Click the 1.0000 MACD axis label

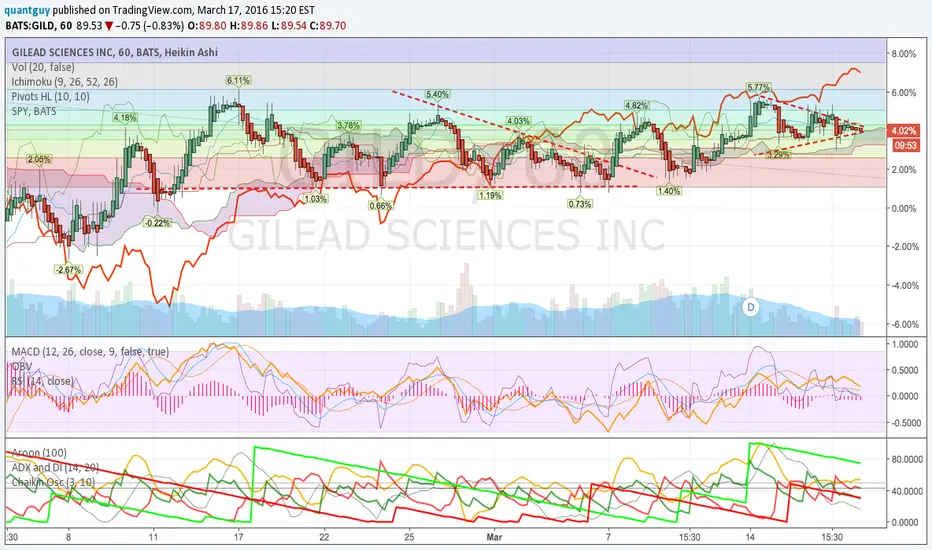point(905,344)
